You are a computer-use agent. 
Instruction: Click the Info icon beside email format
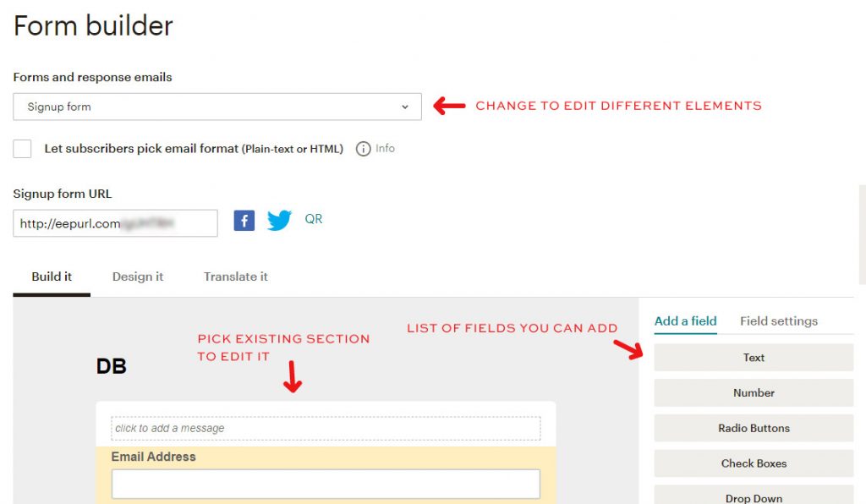coord(364,149)
